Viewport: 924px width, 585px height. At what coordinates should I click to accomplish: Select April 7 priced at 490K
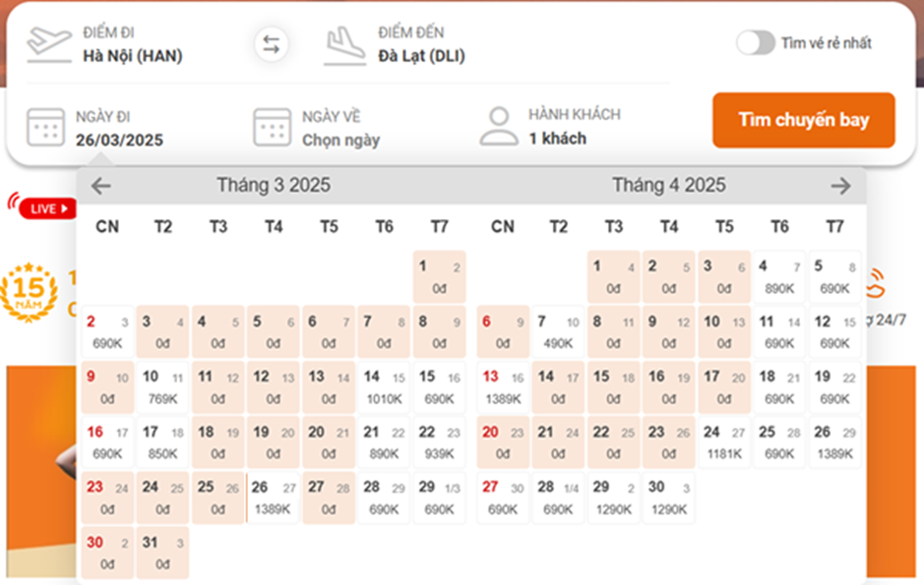click(558, 332)
